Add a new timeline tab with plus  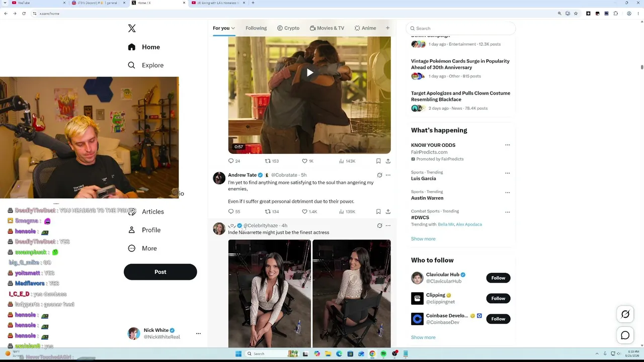click(x=387, y=28)
